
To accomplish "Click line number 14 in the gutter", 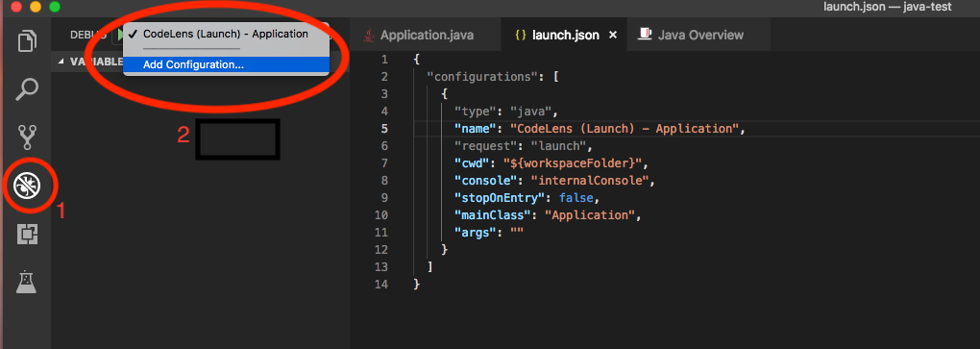I will (x=381, y=284).
